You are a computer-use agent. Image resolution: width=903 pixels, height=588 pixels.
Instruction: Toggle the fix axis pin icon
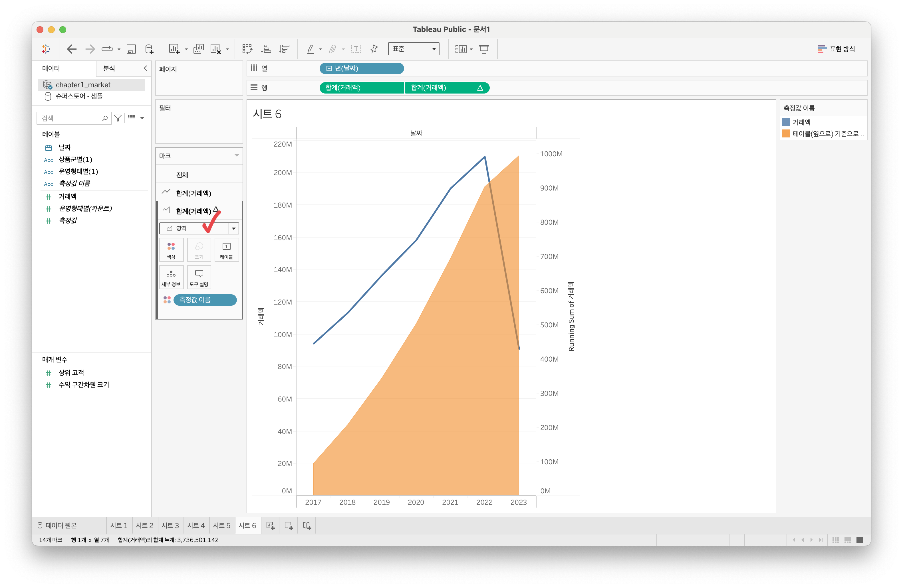(374, 49)
